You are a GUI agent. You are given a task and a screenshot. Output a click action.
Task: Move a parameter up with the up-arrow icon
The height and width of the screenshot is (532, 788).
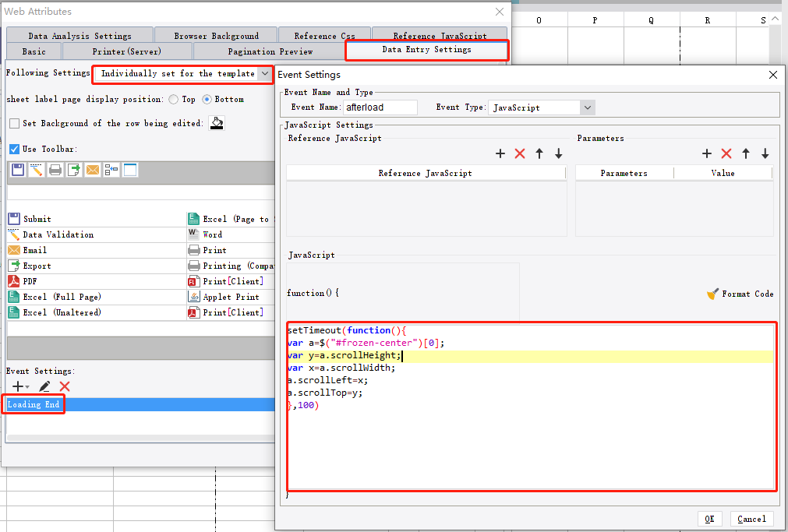pyautogui.click(x=745, y=153)
